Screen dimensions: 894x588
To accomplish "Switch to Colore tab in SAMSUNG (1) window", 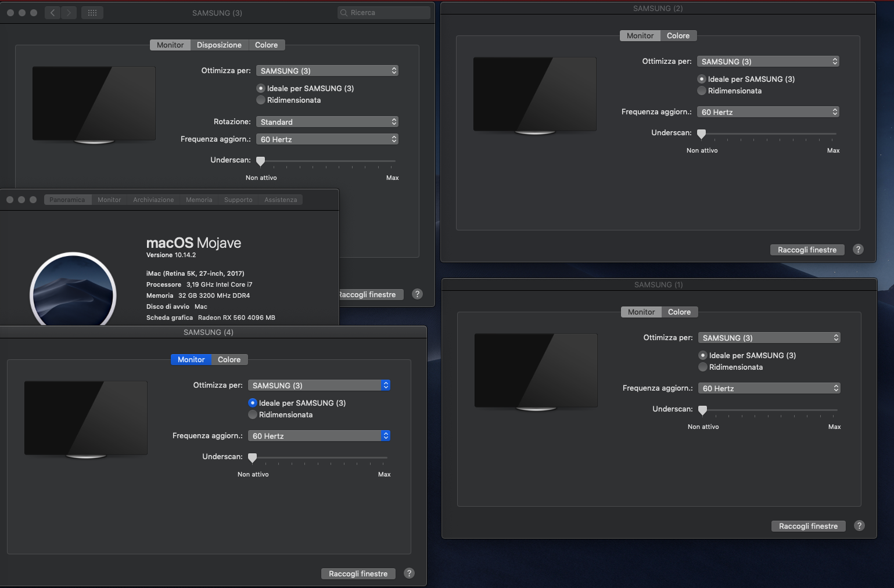I will (x=679, y=312).
